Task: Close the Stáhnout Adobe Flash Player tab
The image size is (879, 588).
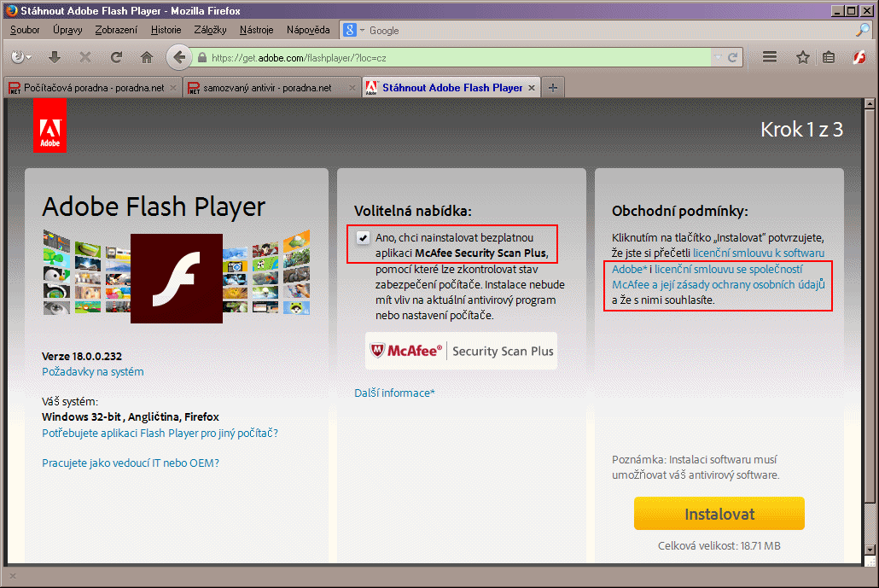Action: coord(532,88)
